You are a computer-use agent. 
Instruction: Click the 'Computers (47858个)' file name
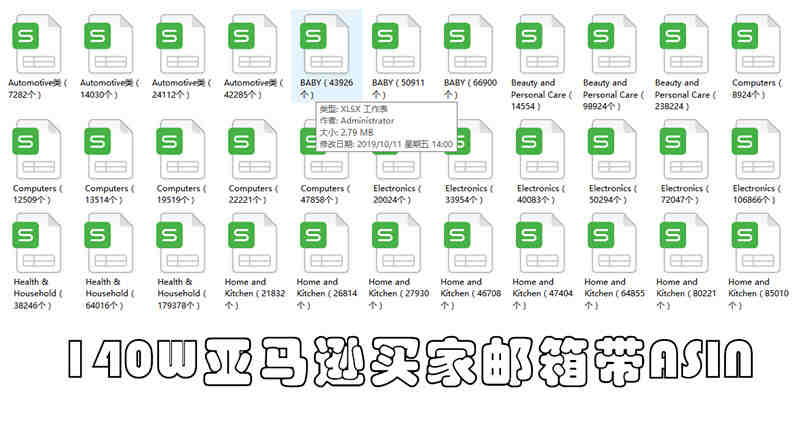coord(324,194)
